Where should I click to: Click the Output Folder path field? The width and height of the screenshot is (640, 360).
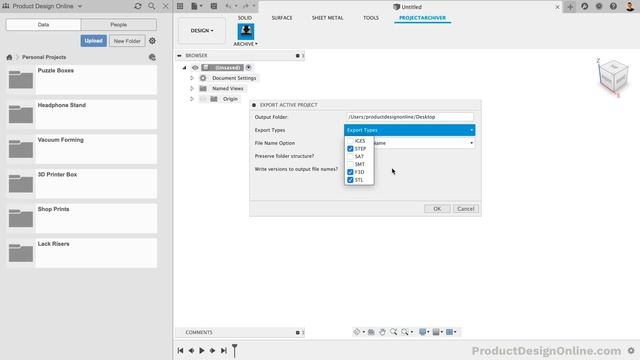point(409,117)
